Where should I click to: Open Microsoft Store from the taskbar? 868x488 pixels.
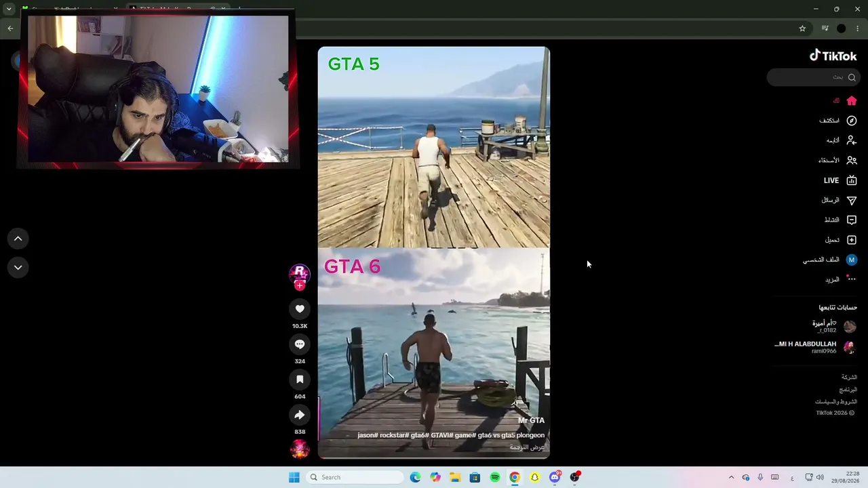[475, 477]
